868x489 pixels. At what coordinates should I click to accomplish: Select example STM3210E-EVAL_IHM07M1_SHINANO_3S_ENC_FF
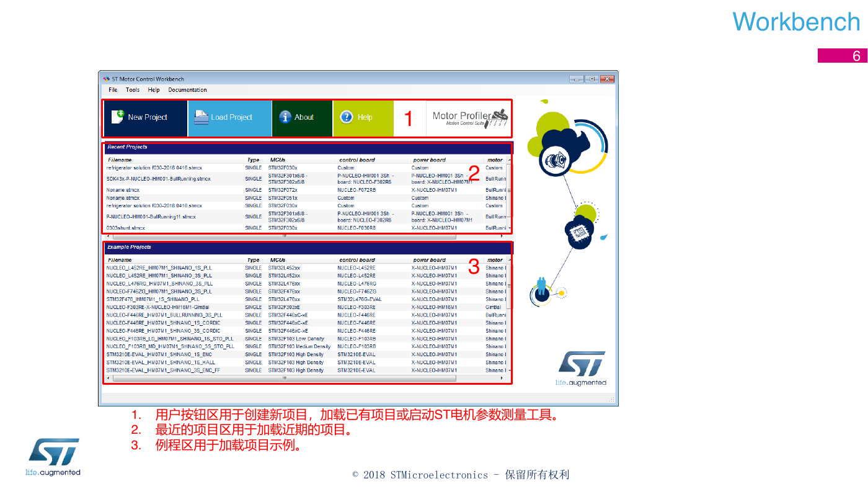click(x=306, y=370)
